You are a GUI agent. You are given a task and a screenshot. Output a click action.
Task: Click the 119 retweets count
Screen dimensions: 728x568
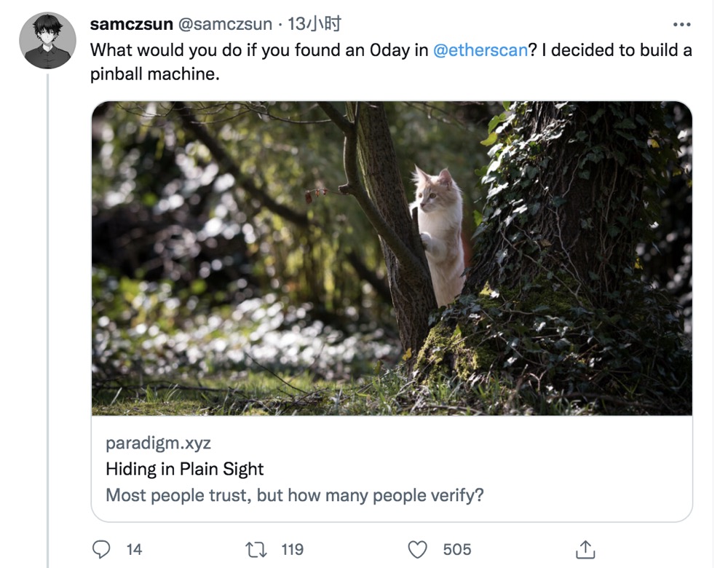pos(293,549)
